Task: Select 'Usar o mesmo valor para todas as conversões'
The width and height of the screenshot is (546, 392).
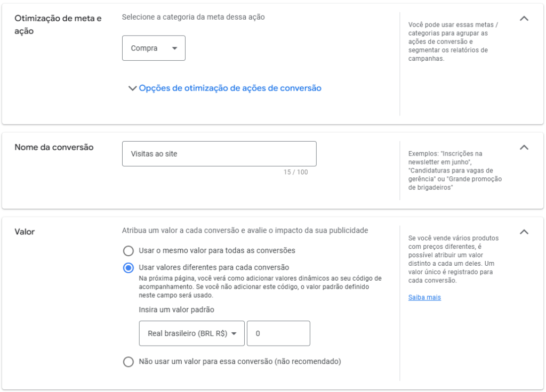Action: (128, 250)
